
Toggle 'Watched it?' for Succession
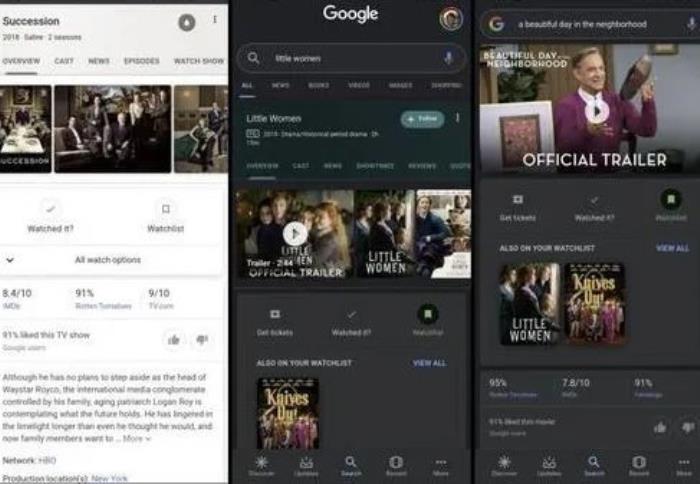51,209
